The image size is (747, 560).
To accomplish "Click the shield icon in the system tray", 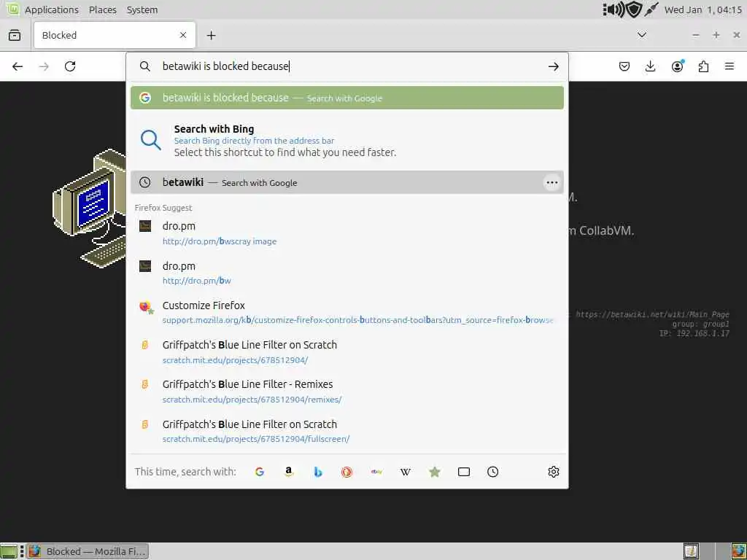I will [634, 9].
